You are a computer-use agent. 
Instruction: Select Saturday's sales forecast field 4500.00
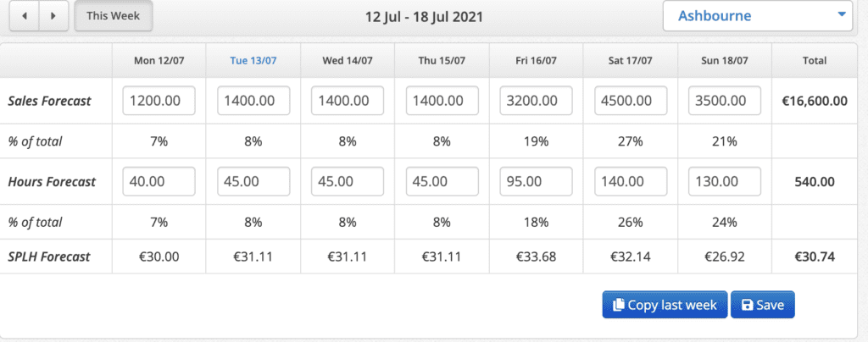[x=631, y=101]
